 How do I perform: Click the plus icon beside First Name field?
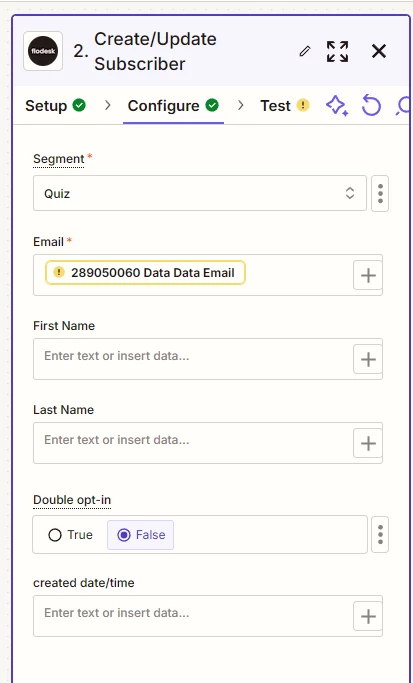[368, 359]
